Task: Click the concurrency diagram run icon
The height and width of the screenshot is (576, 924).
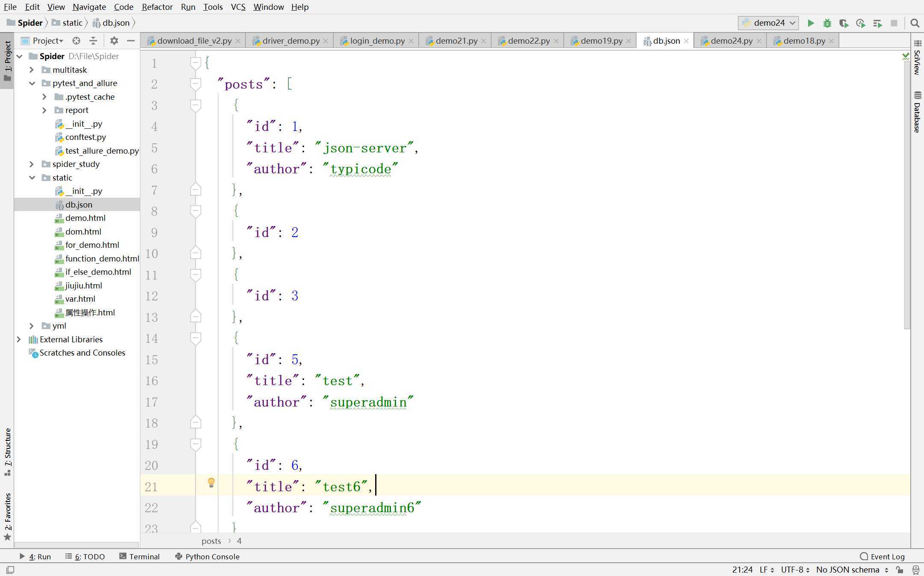Action: pyautogui.click(x=877, y=23)
